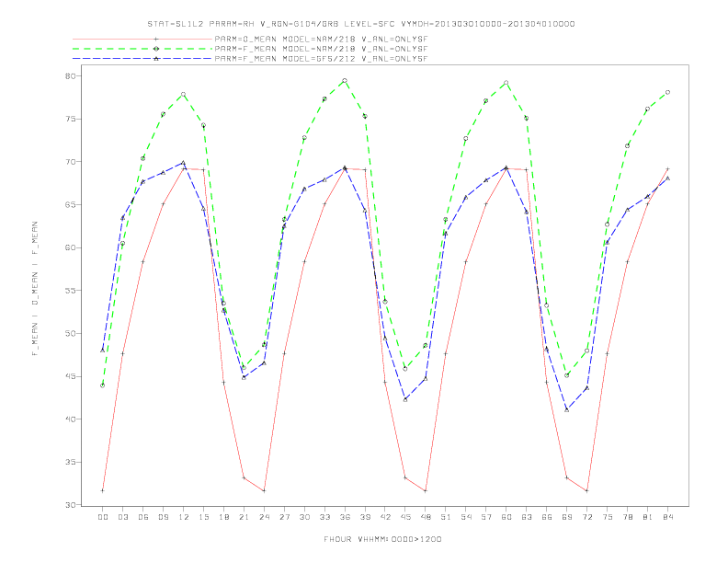
Task: Click the x-axis tick label 69
Action: tap(567, 517)
